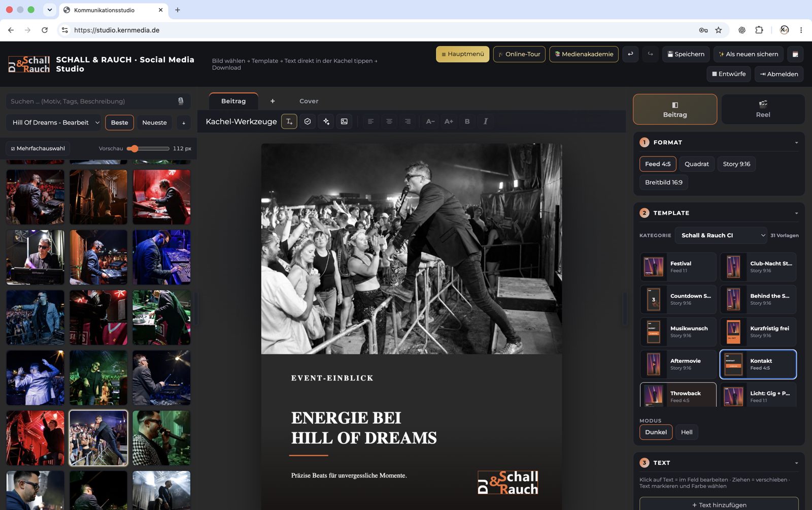Image resolution: width=812 pixels, height=510 pixels.
Task: Increase font size with A+ button
Action: coord(449,121)
